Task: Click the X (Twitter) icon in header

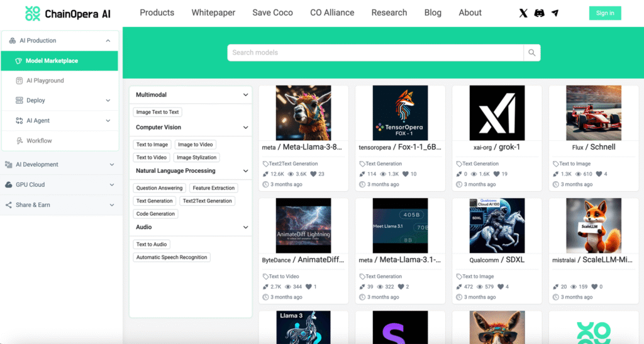Action: [x=523, y=13]
